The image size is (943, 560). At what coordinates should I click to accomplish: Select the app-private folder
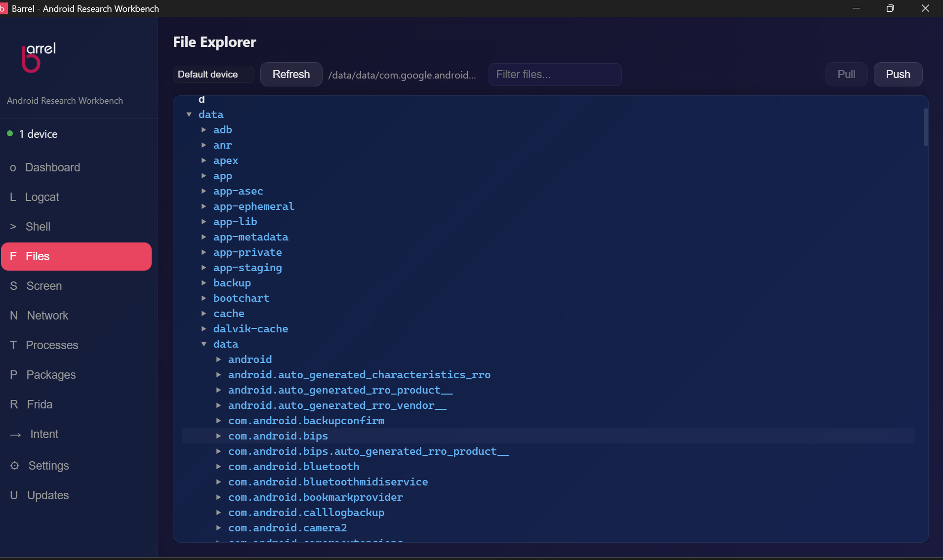pos(247,252)
